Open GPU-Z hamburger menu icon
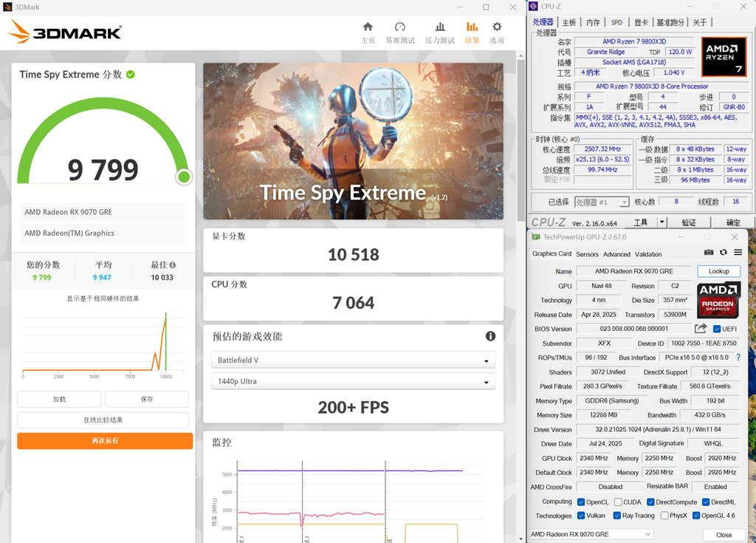 tap(738, 253)
